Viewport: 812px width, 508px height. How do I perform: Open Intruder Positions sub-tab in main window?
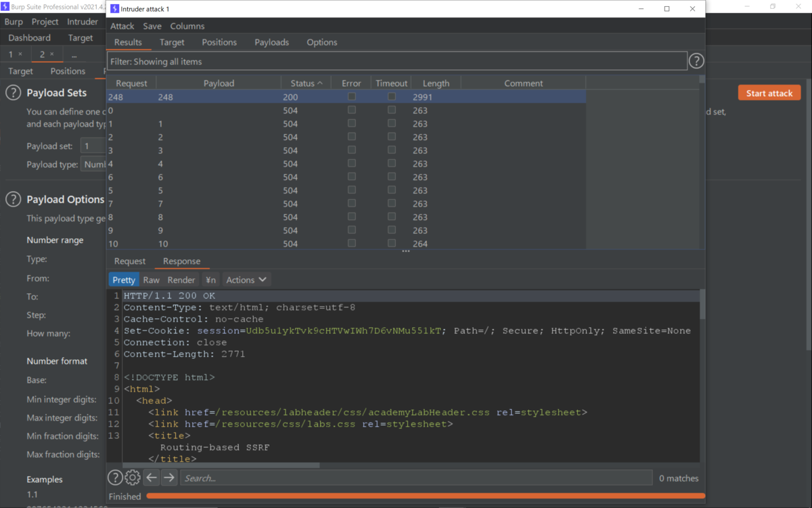point(68,71)
